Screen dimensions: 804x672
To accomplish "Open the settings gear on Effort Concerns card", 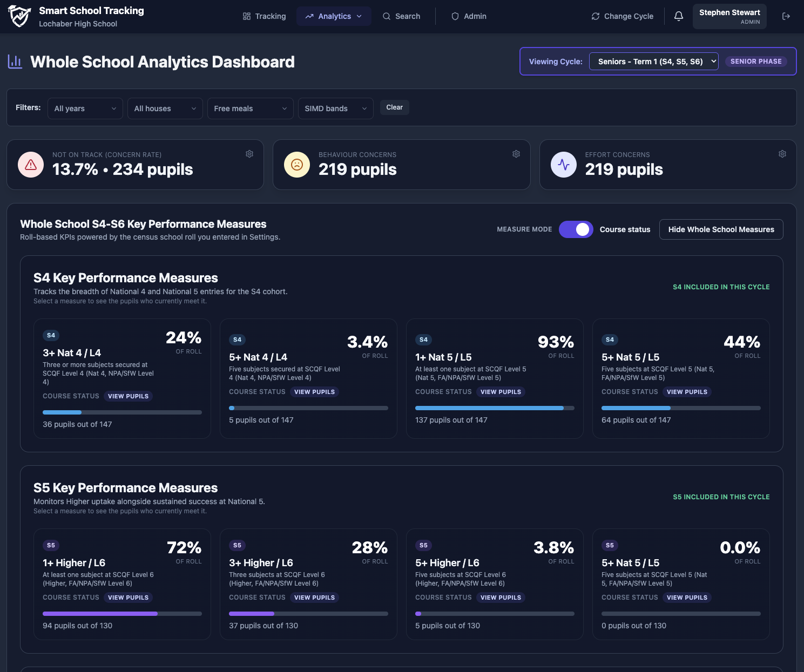I will [x=782, y=154].
